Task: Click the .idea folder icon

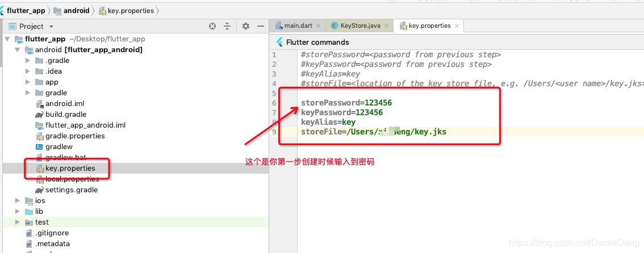Action: click(x=39, y=71)
